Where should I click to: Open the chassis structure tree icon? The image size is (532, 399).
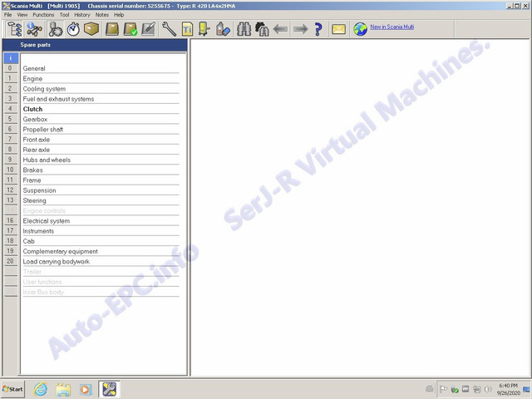[x=15, y=29]
